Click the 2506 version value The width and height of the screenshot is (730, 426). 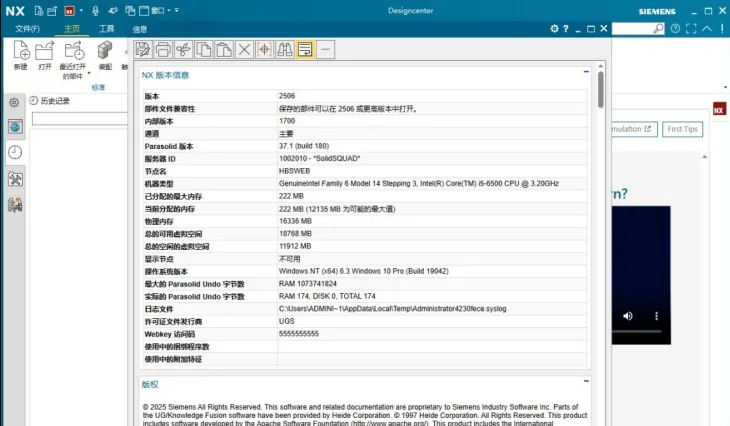click(287, 96)
